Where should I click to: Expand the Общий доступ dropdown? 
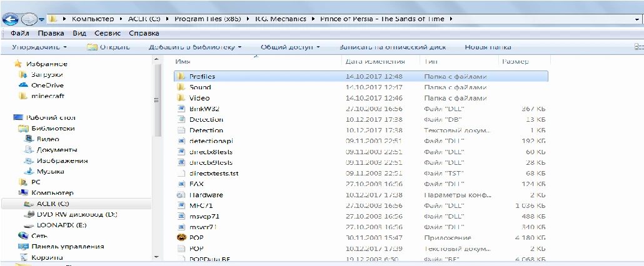pyautogui.click(x=290, y=47)
